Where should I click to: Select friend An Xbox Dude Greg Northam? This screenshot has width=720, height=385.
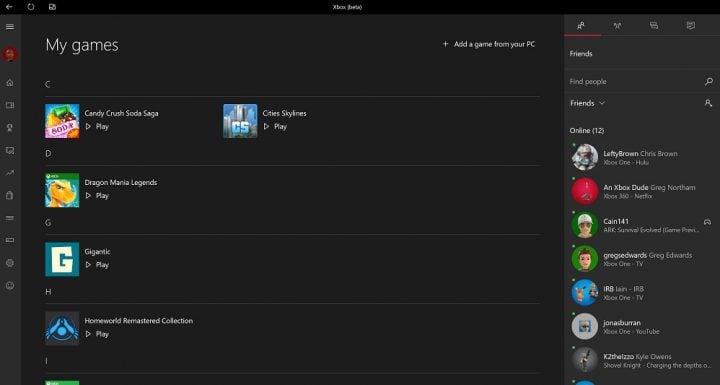click(x=649, y=187)
